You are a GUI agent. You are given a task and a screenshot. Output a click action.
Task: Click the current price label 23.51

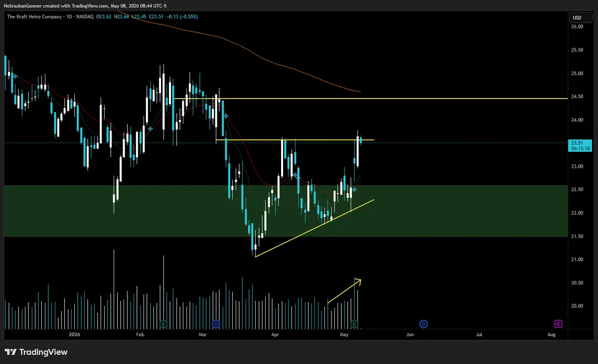click(x=577, y=142)
